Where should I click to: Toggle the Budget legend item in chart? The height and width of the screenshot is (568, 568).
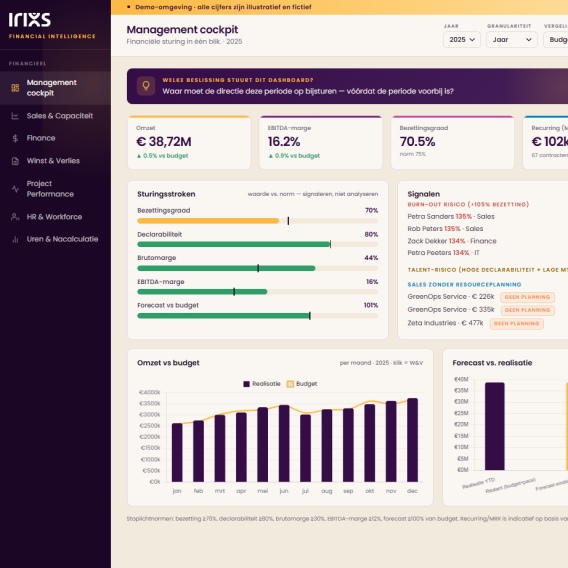302,384
